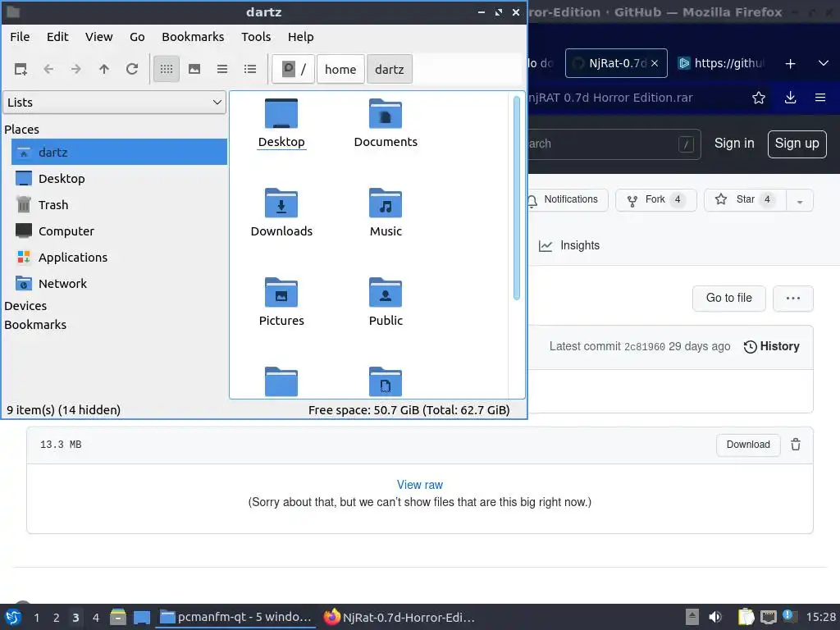Switch to the https://github Firefox tab

click(721, 63)
